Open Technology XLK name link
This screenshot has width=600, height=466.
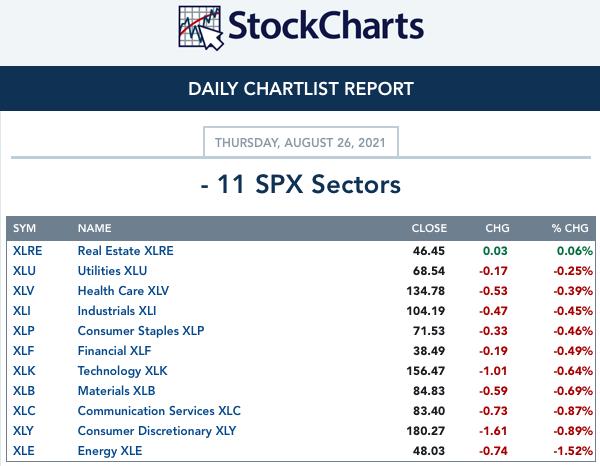click(122, 371)
